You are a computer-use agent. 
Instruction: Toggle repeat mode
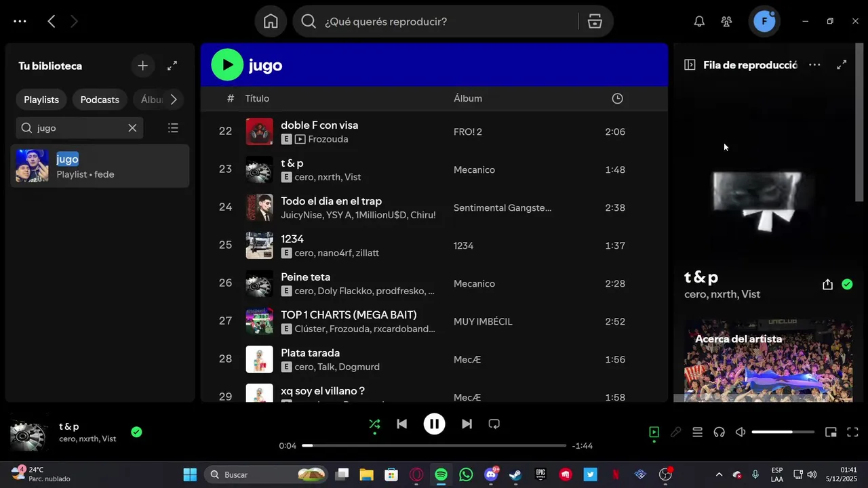494,424
